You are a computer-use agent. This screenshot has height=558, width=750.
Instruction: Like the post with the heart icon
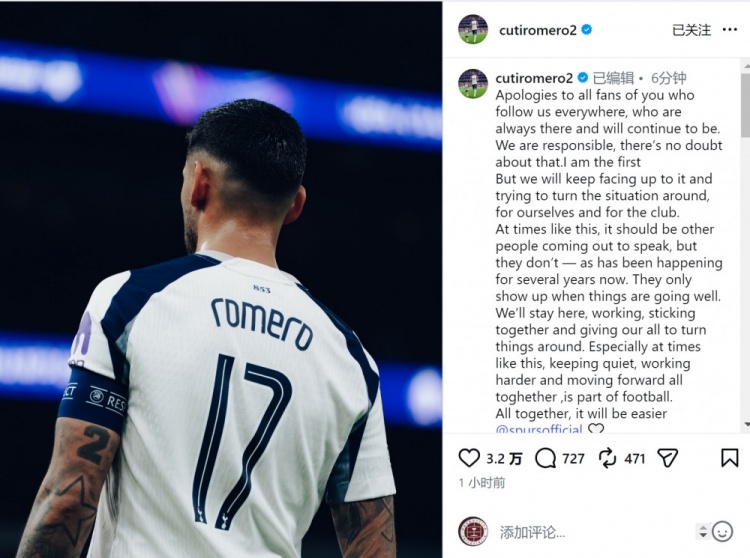[469, 458]
